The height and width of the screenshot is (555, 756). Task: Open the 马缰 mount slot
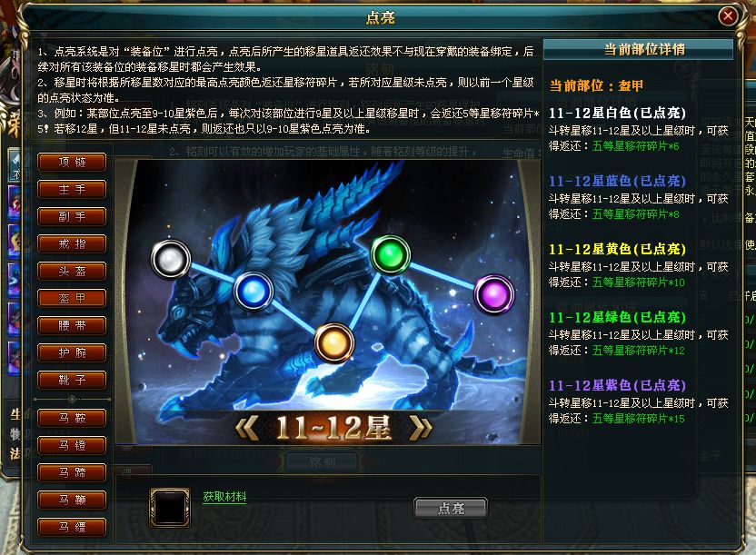pos(72,528)
